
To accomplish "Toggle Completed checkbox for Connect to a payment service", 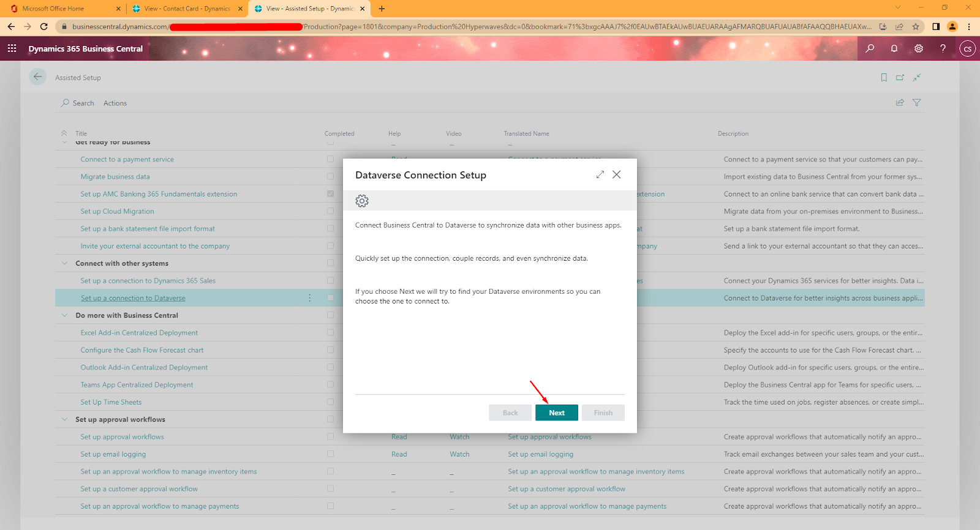I will pos(331,159).
